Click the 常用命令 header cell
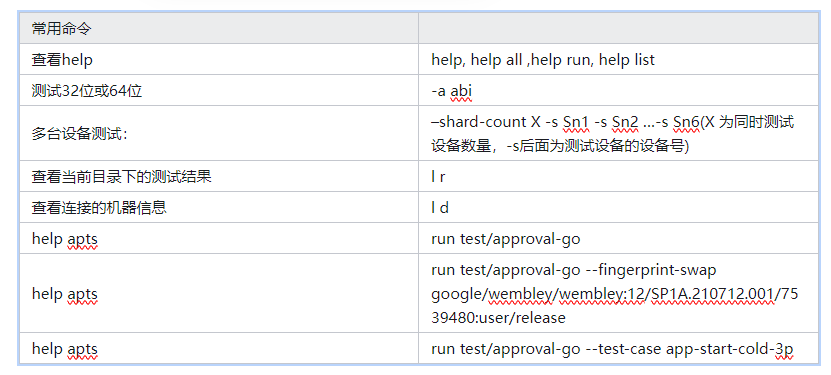Image resolution: width=831 pixels, height=375 pixels. pos(218,28)
